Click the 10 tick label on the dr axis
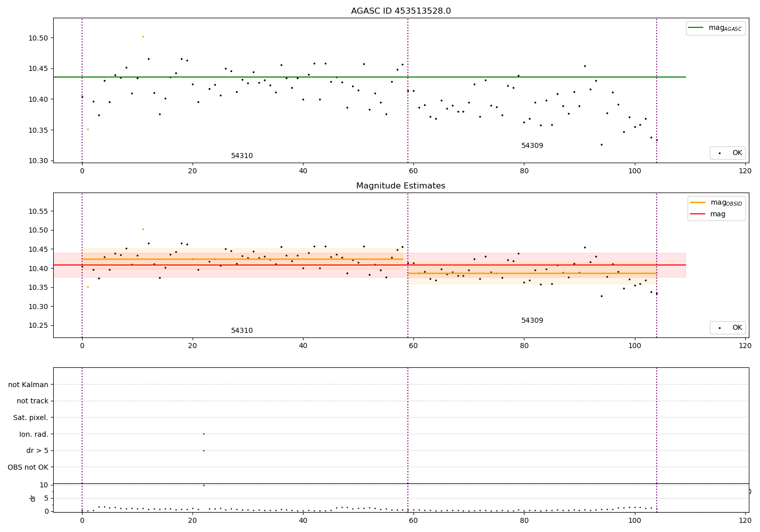Image resolution: width=760 pixels, height=532 pixels. [x=44, y=485]
